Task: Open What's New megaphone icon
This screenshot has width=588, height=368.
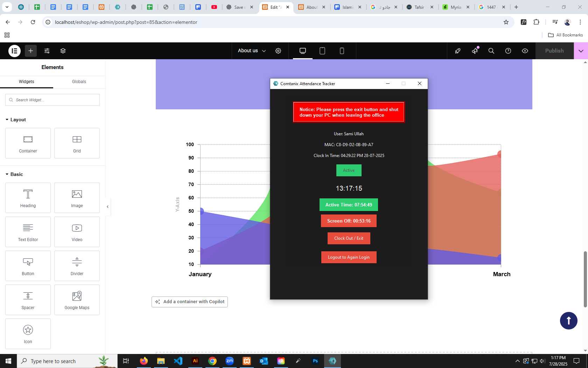Action: 475,51
